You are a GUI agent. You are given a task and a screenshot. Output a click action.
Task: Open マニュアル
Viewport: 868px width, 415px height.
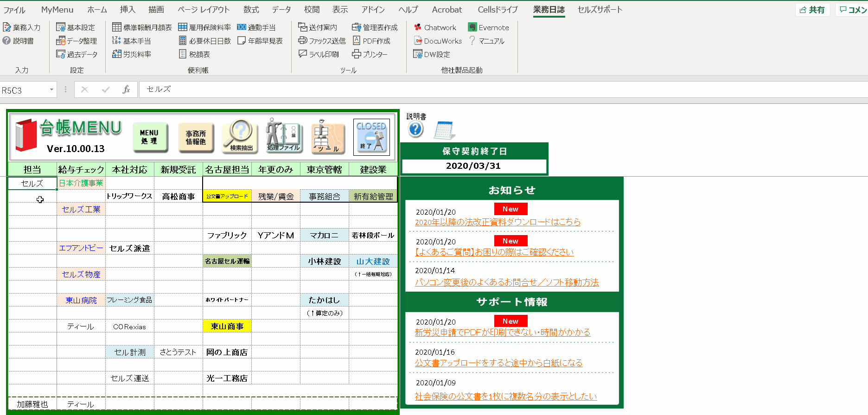486,41
